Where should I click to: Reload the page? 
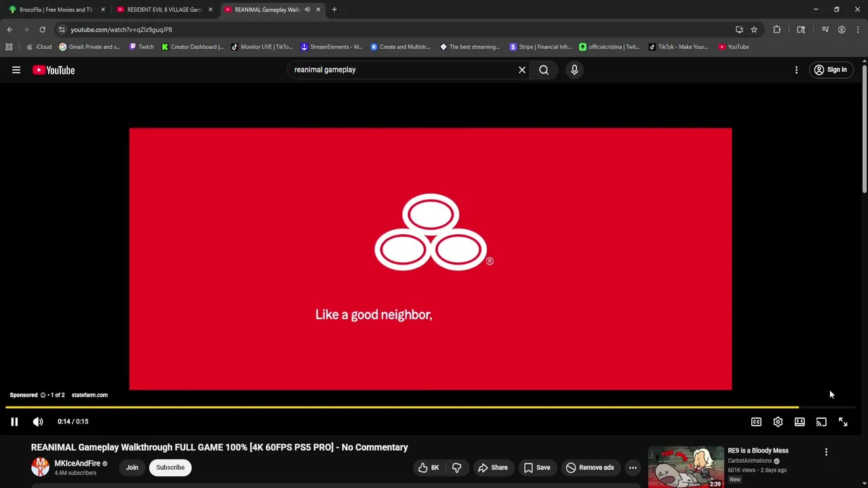point(42,30)
